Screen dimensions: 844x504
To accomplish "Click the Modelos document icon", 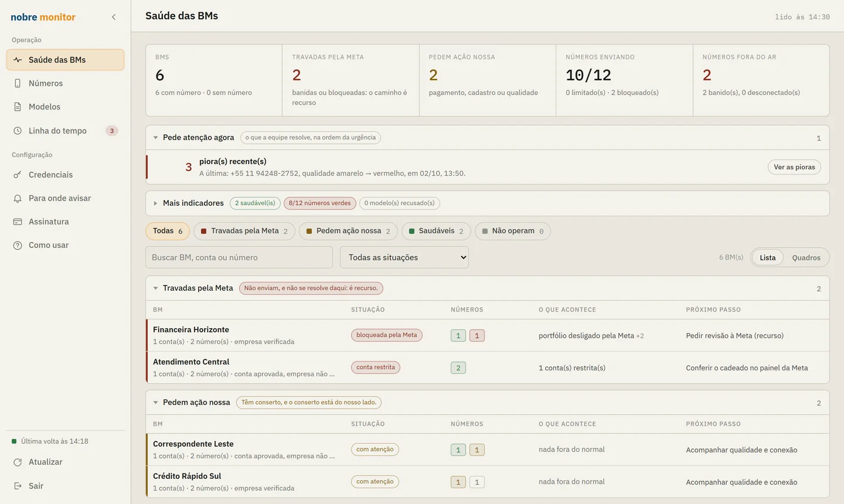I will tap(18, 107).
